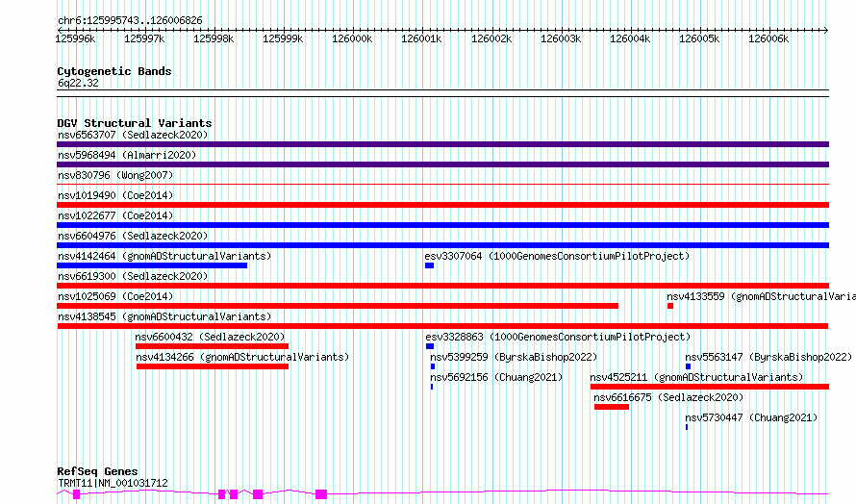Click the nsv4133559 variant label
856x504 pixels.
761,296
